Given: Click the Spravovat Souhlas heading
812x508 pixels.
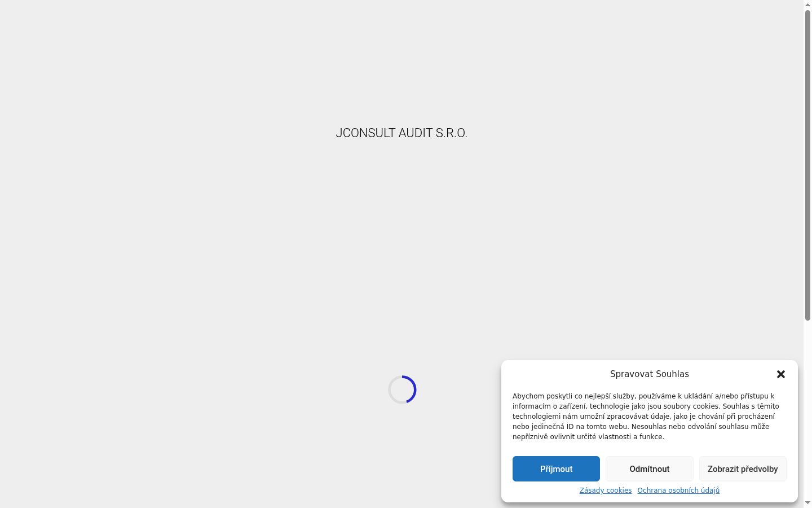Looking at the screenshot, I should pyautogui.click(x=650, y=374).
